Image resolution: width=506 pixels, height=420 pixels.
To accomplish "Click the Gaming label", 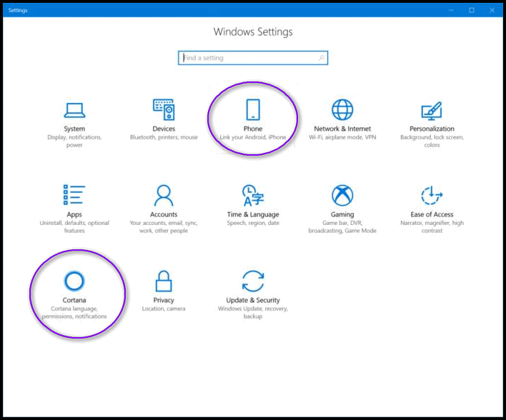I will tap(342, 214).
